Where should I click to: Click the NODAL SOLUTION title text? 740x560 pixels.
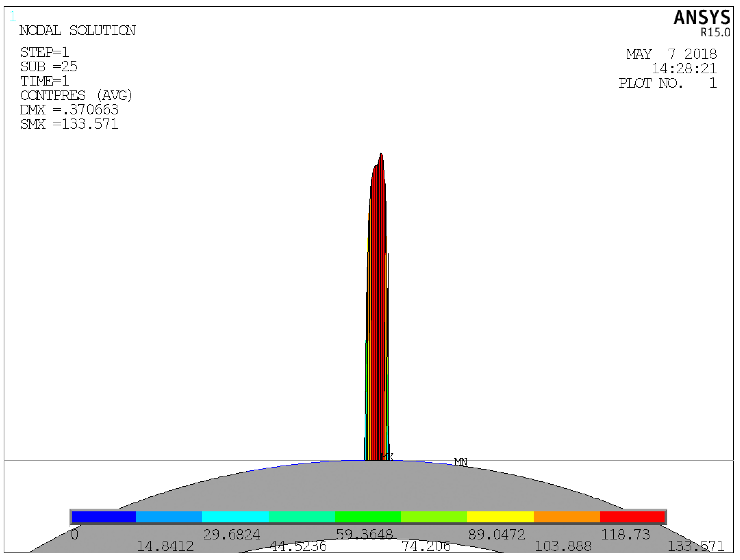coord(77,31)
